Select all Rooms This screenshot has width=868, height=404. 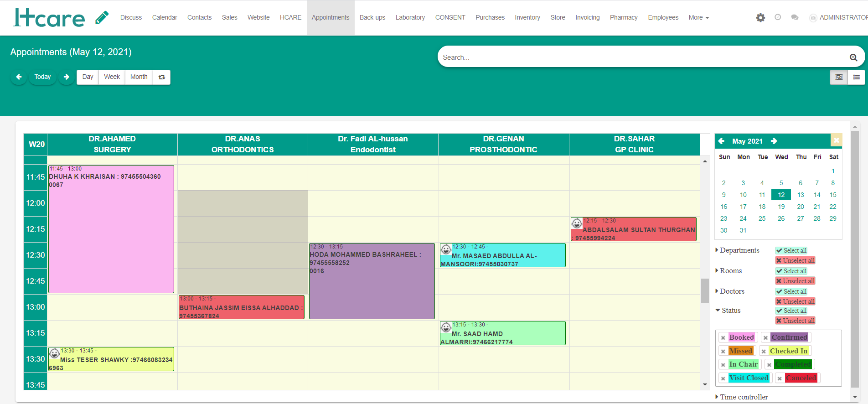coord(791,271)
